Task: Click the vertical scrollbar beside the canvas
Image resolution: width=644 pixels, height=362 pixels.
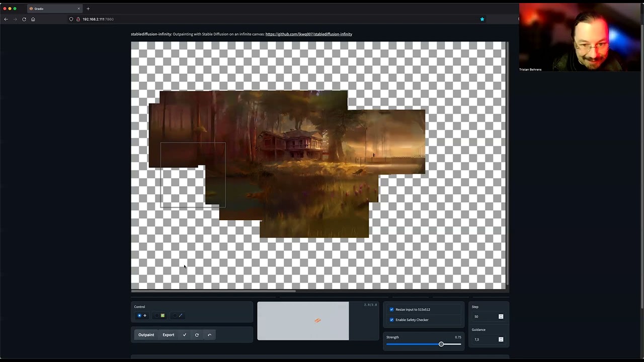Action: point(507,163)
